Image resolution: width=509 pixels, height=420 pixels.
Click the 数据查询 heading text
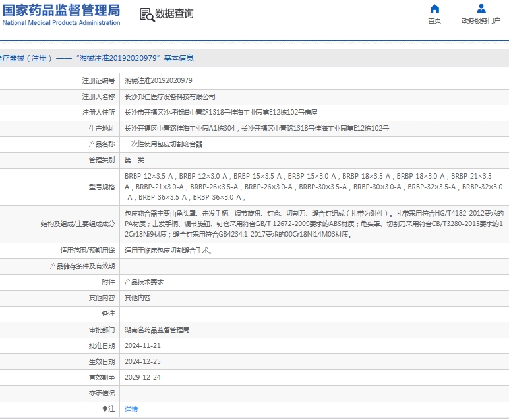(x=174, y=14)
